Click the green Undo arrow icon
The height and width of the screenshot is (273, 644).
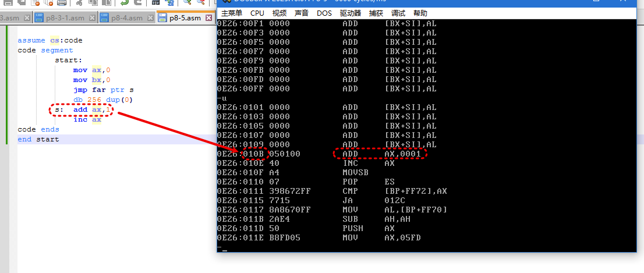pos(125,2)
